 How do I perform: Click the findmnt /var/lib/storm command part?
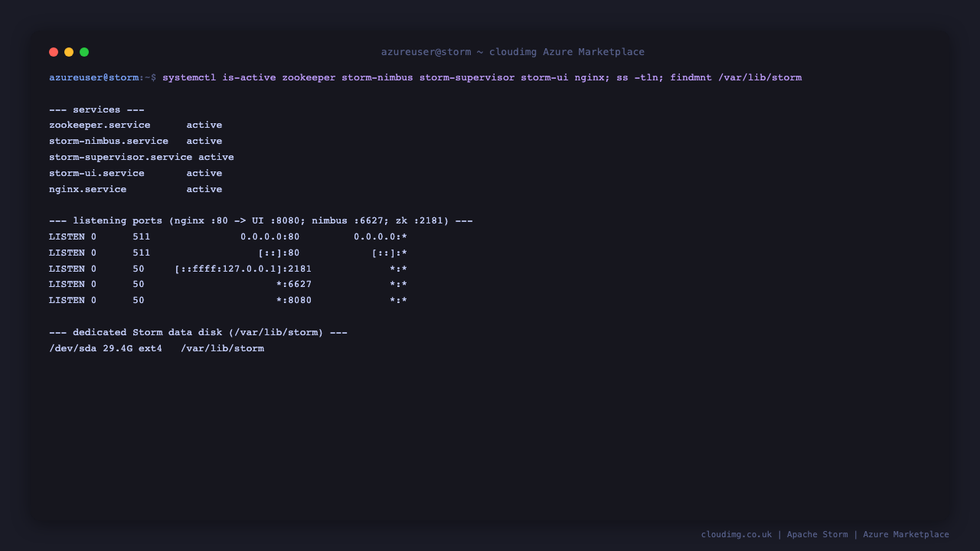pos(736,77)
